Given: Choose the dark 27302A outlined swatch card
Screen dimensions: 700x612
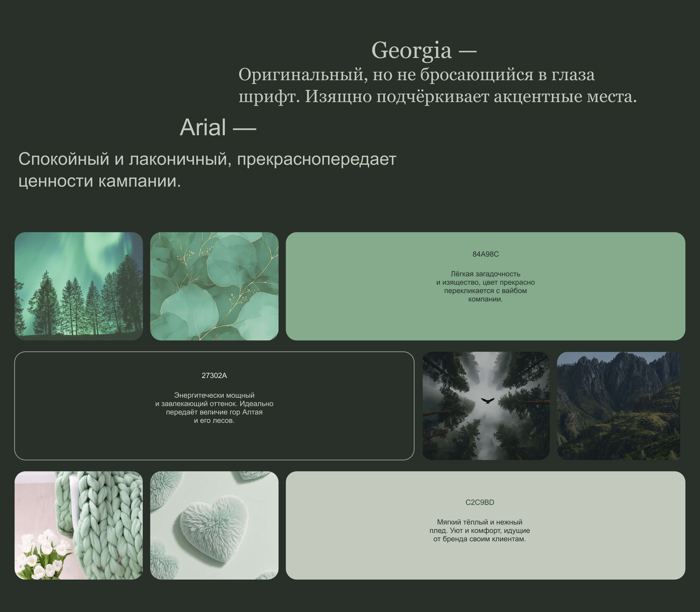Looking at the screenshot, I should pyautogui.click(x=214, y=406).
